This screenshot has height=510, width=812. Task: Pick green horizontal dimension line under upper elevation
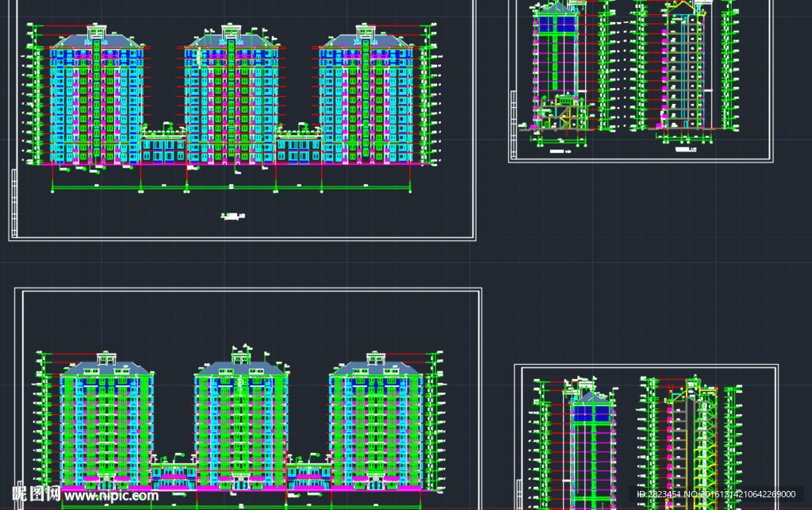pos(231,187)
